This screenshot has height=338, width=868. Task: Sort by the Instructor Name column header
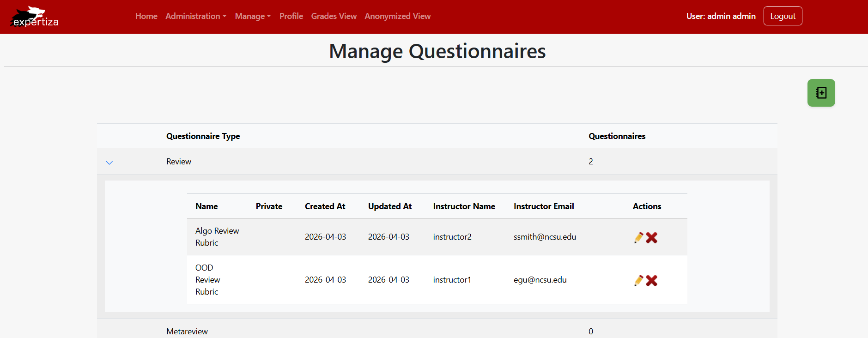464,206
